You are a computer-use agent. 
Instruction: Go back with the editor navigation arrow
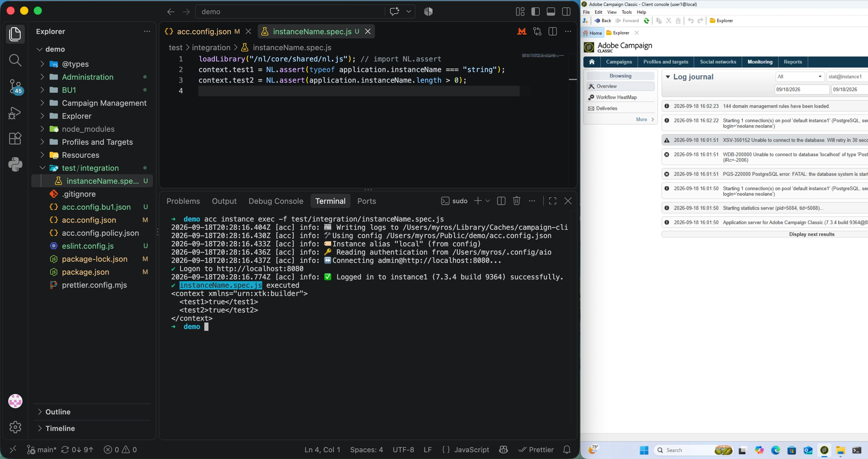point(171,12)
